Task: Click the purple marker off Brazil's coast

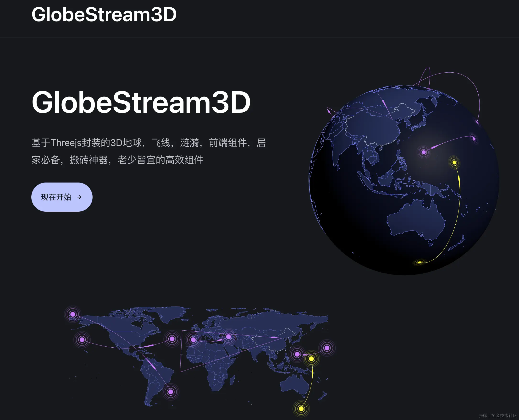Action: point(171,392)
